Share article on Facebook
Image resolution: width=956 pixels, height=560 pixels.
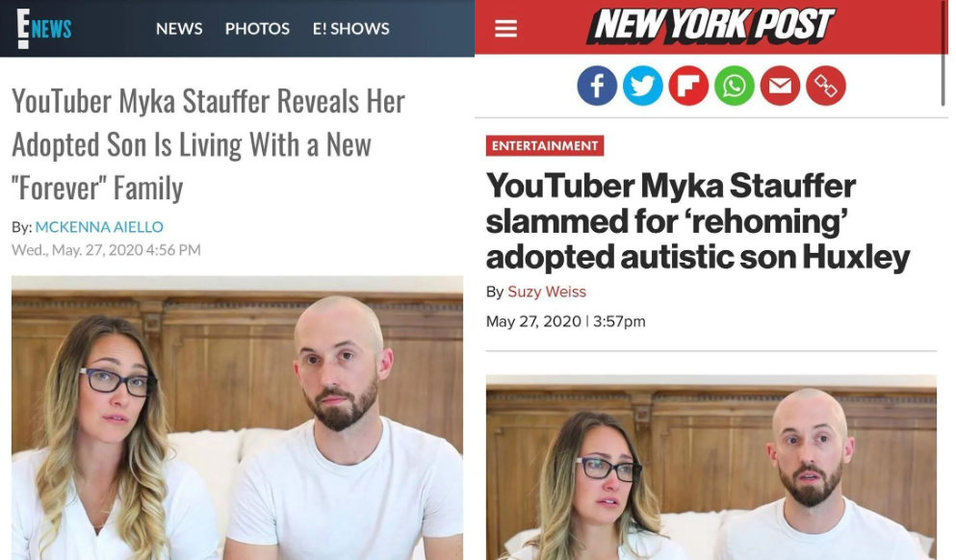click(x=597, y=86)
